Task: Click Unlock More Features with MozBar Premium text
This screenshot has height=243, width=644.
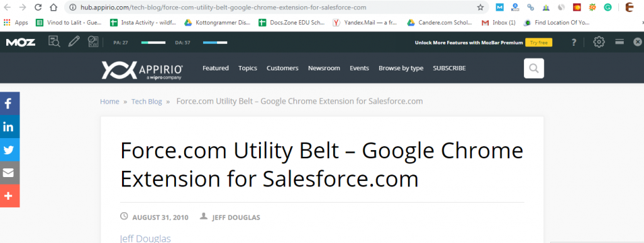Action: (469, 43)
